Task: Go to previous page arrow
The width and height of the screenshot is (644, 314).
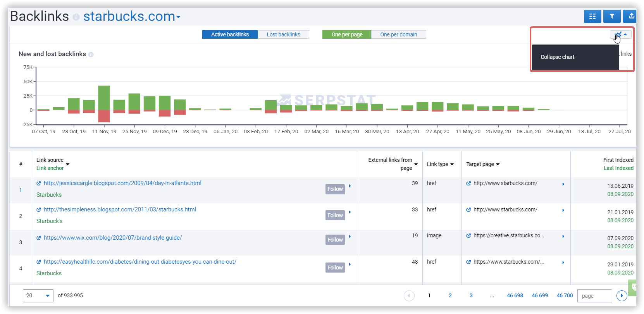Action: pos(409,296)
